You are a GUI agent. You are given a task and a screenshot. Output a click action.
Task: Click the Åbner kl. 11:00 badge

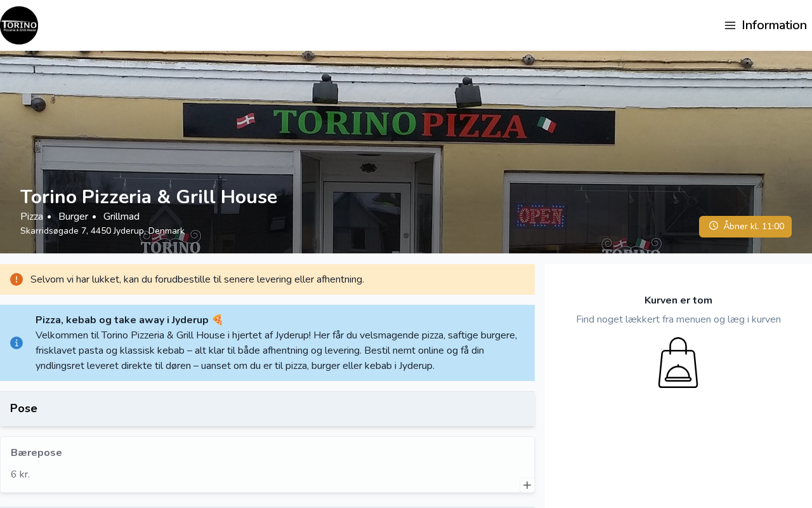click(x=745, y=227)
